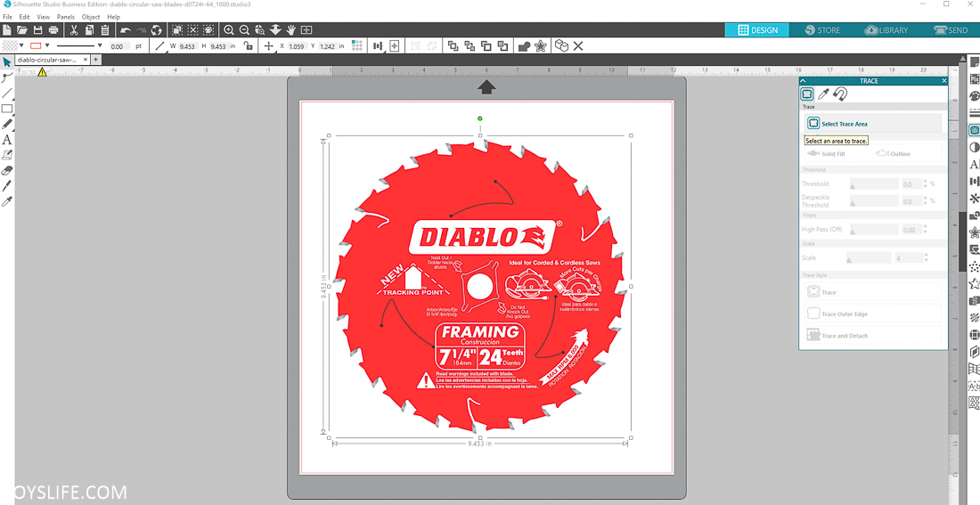Click the width W value field
Viewport: 980px width, 505px height.
[187, 46]
